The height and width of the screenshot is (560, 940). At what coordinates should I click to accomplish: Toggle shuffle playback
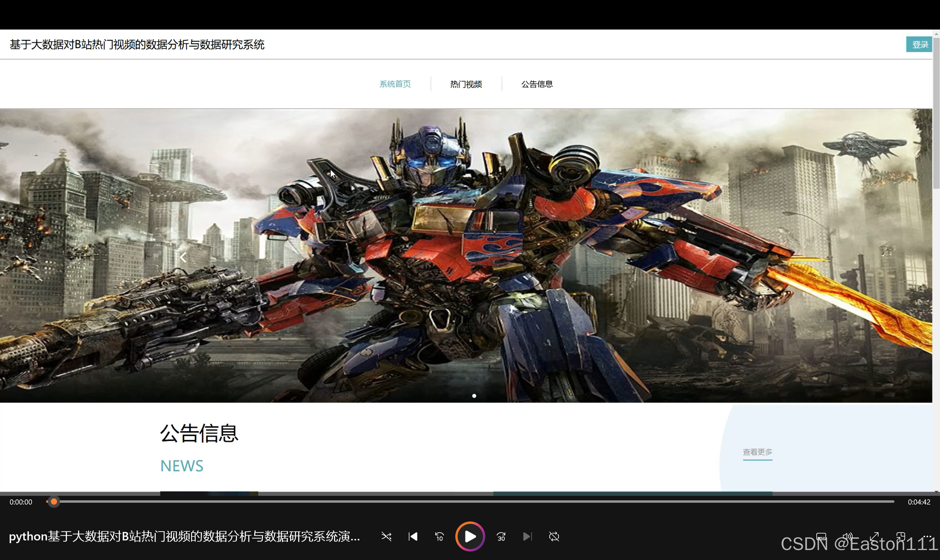386,536
